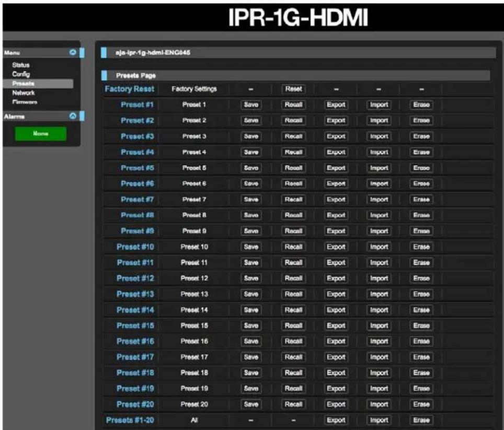504x430 pixels.
Task: Save Preset #2
Action: coord(251,120)
